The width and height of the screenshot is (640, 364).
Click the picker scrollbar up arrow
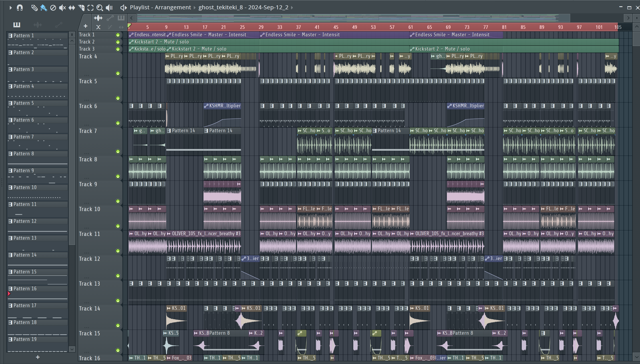[72, 41]
